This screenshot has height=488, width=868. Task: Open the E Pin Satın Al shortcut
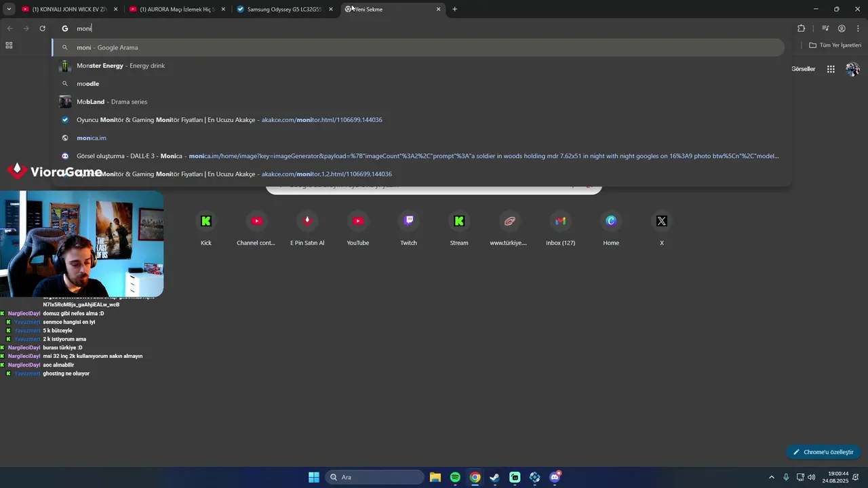click(307, 229)
